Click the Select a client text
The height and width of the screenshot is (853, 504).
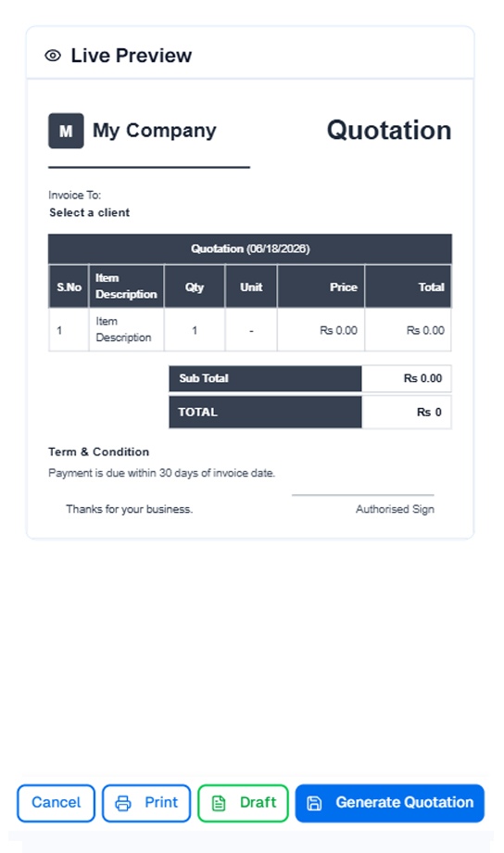(x=90, y=212)
